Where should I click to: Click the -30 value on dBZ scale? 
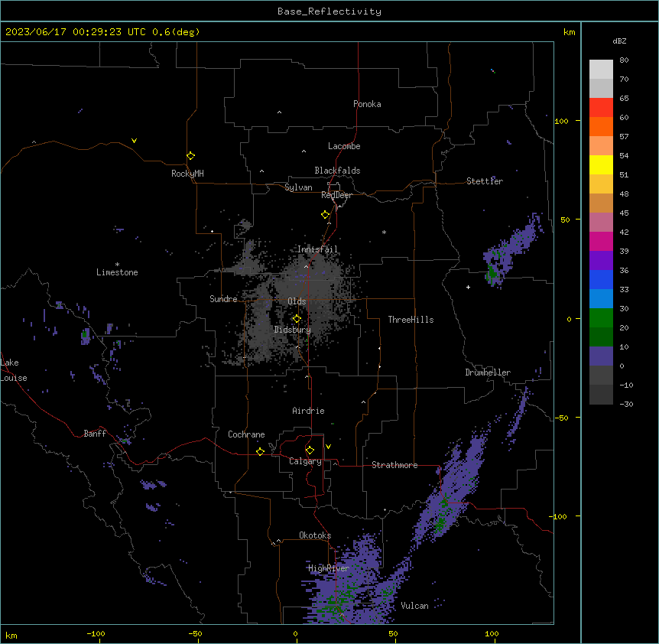point(626,404)
